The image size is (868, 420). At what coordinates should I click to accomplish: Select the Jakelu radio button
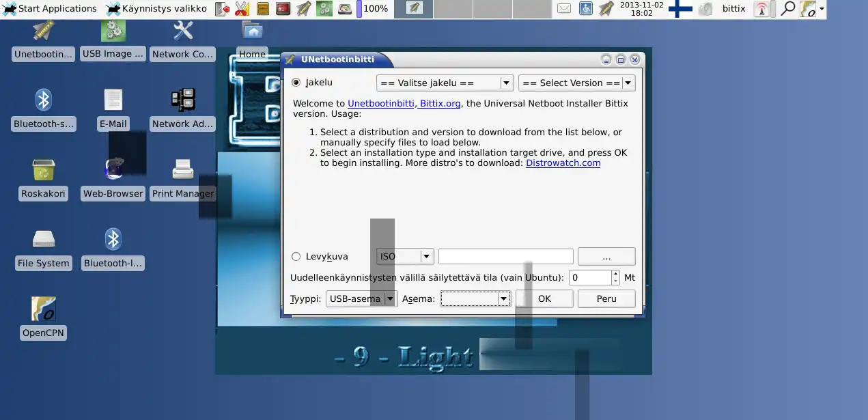point(296,83)
